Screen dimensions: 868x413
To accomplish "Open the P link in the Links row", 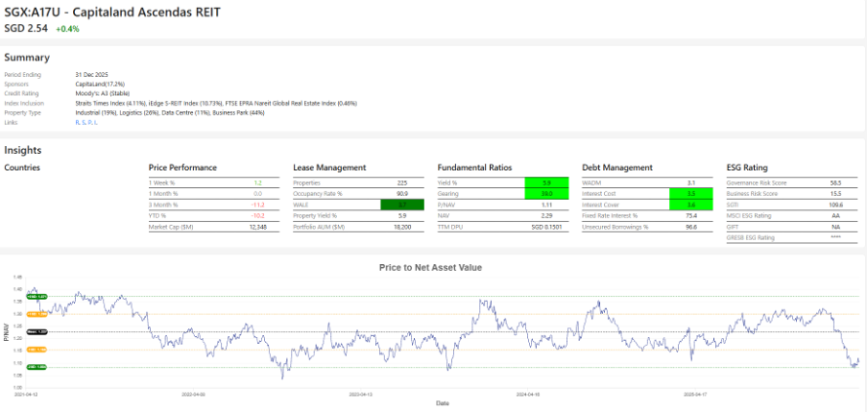I will [88, 123].
